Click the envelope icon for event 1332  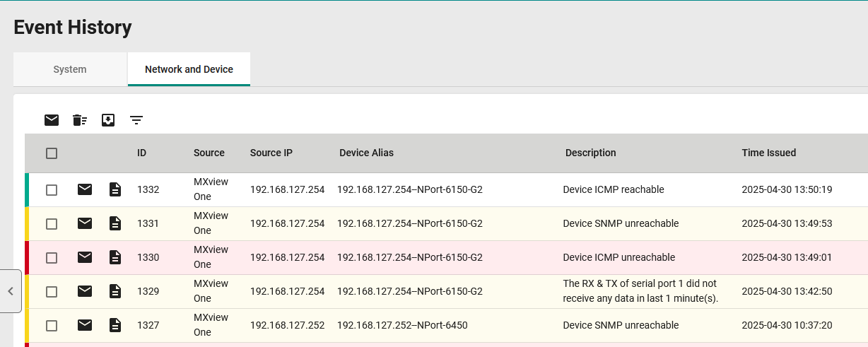[85, 189]
